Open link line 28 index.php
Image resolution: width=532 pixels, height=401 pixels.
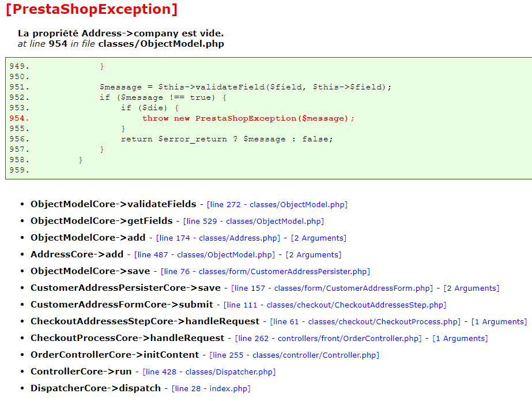pos(211,388)
